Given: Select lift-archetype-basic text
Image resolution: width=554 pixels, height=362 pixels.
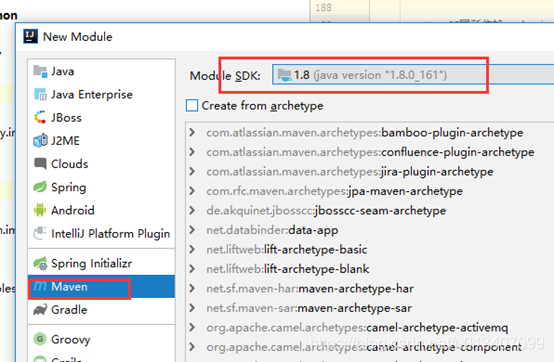Looking at the screenshot, I should click(316, 250).
